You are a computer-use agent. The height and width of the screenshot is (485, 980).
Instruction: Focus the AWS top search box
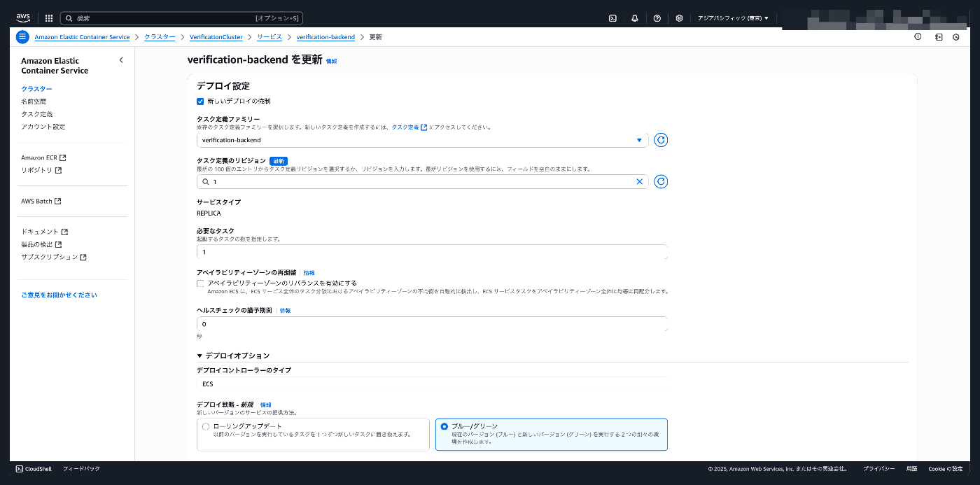coord(181,18)
